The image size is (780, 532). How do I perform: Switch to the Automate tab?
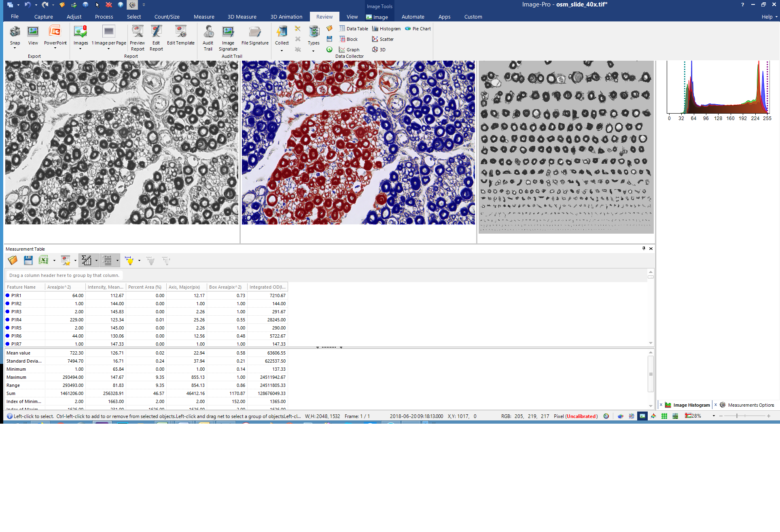tap(413, 17)
